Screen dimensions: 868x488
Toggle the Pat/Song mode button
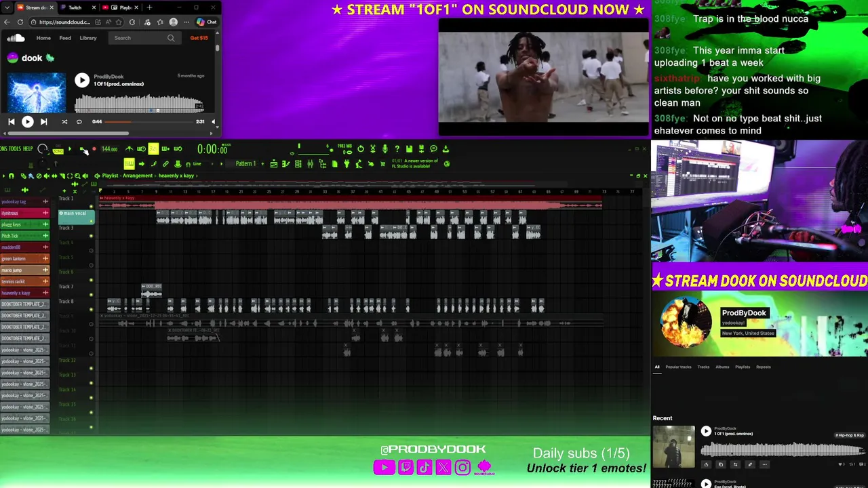pos(58,150)
